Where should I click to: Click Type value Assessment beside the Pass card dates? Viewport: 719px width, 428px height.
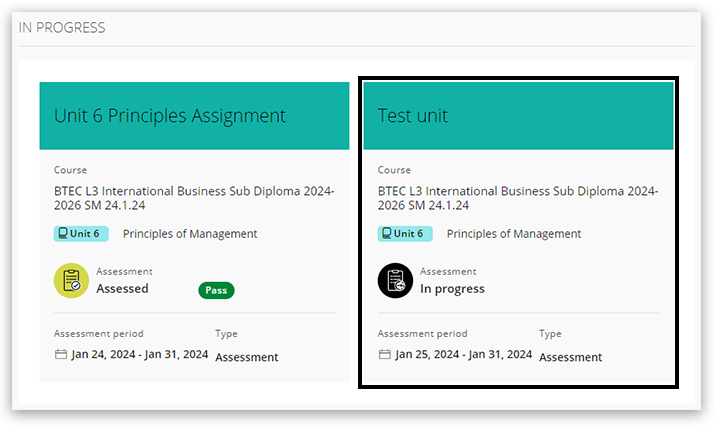(x=247, y=357)
